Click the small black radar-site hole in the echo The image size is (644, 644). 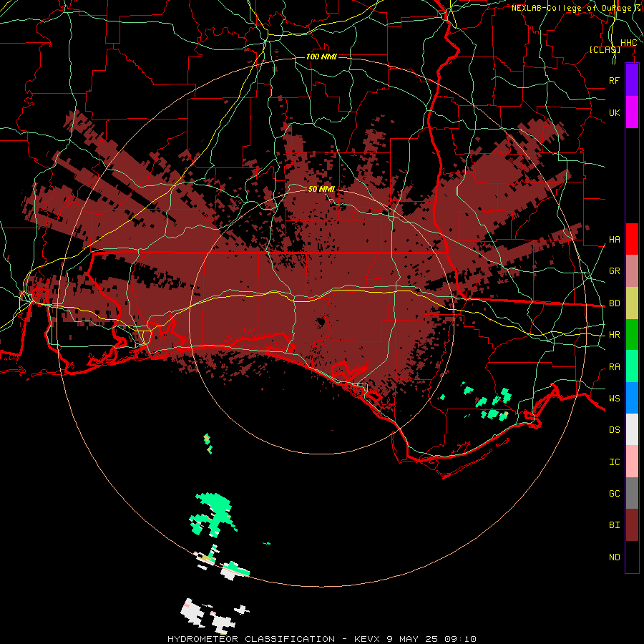[321, 321]
